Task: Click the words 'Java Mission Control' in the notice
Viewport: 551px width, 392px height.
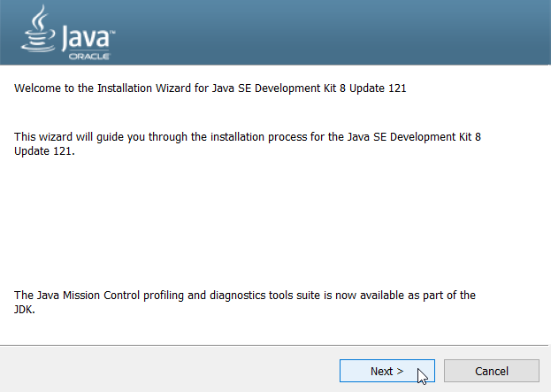Action: pyautogui.click(x=88, y=295)
